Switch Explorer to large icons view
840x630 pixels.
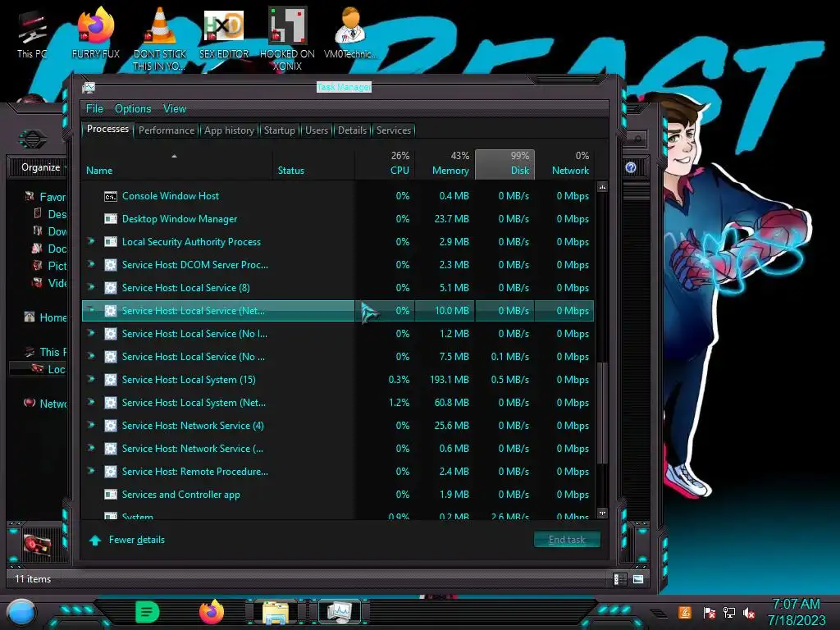[x=638, y=579]
